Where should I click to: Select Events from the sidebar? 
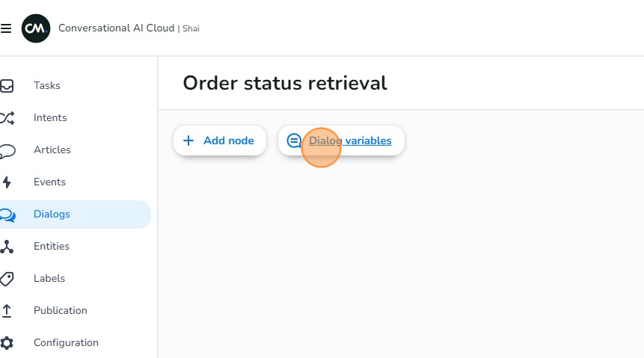tap(49, 182)
